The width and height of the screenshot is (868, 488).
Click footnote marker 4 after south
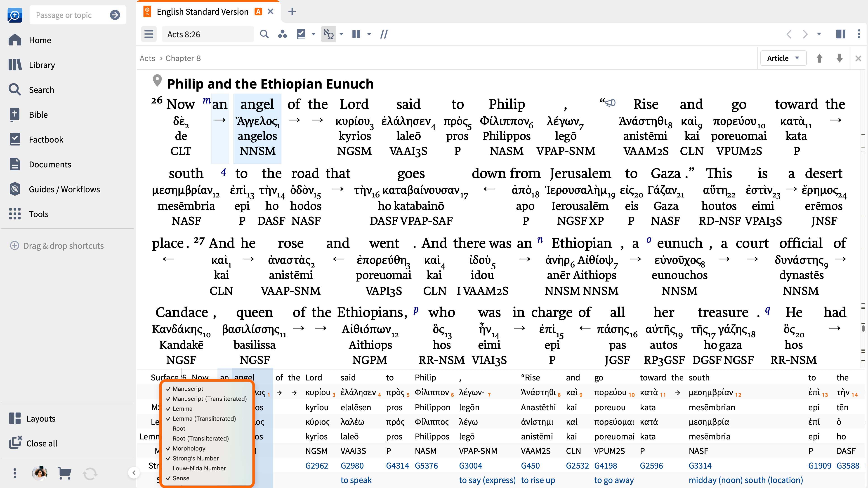(223, 172)
